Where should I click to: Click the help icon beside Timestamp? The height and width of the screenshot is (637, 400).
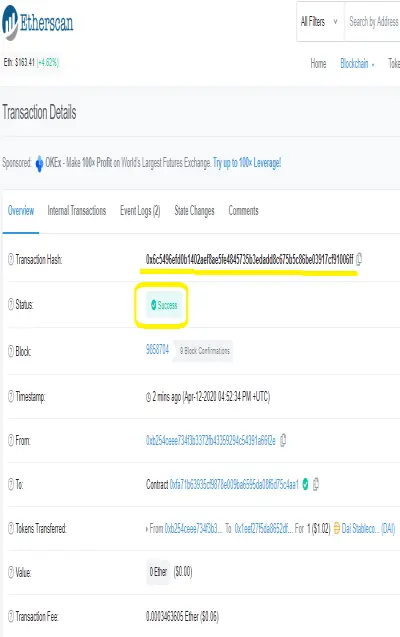point(11,396)
